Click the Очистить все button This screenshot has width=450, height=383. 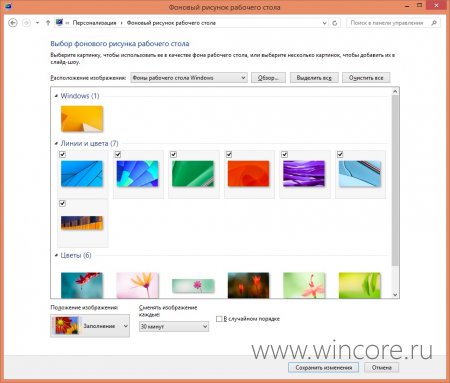pos(366,78)
